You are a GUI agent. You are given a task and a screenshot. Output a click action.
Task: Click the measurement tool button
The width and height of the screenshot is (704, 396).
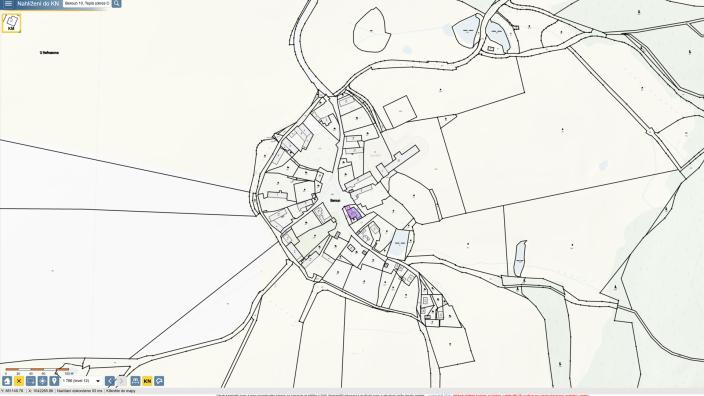tap(135, 381)
